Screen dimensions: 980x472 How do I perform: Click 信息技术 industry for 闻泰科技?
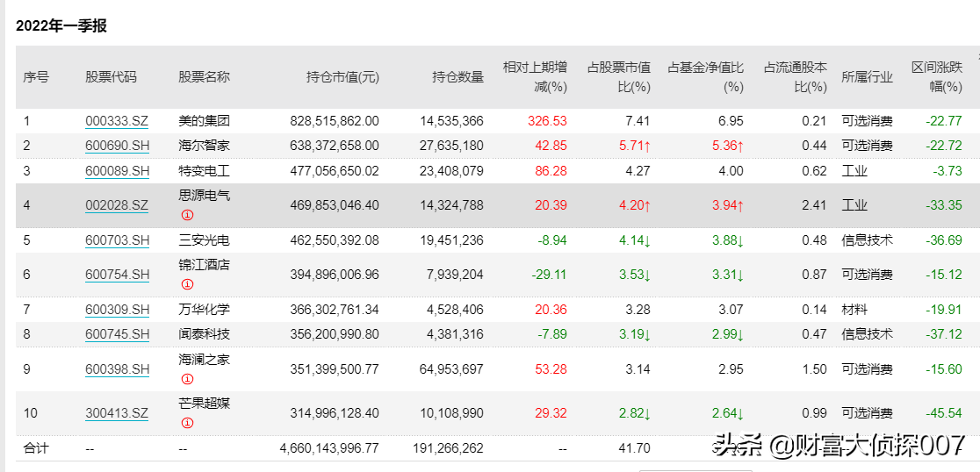[x=867, y=334]
